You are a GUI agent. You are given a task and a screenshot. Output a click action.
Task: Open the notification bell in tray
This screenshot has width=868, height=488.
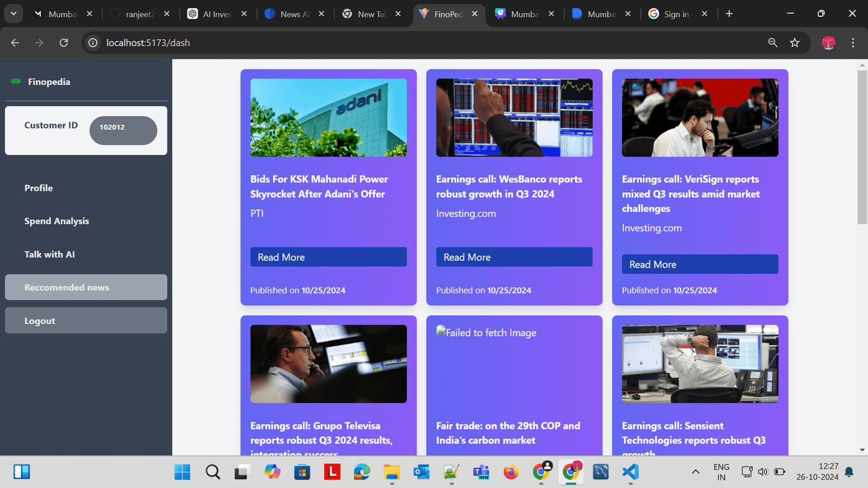(849, 472)
